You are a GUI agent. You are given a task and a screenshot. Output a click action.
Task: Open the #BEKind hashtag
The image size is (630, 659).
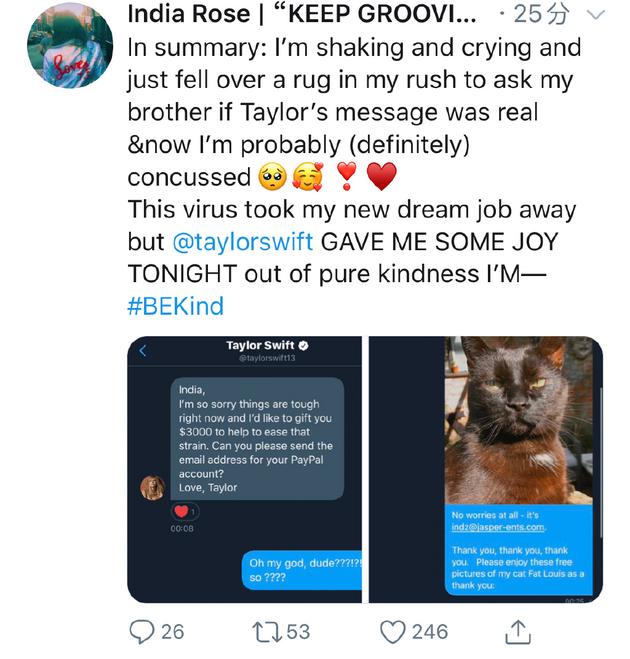tap(175, 305)
